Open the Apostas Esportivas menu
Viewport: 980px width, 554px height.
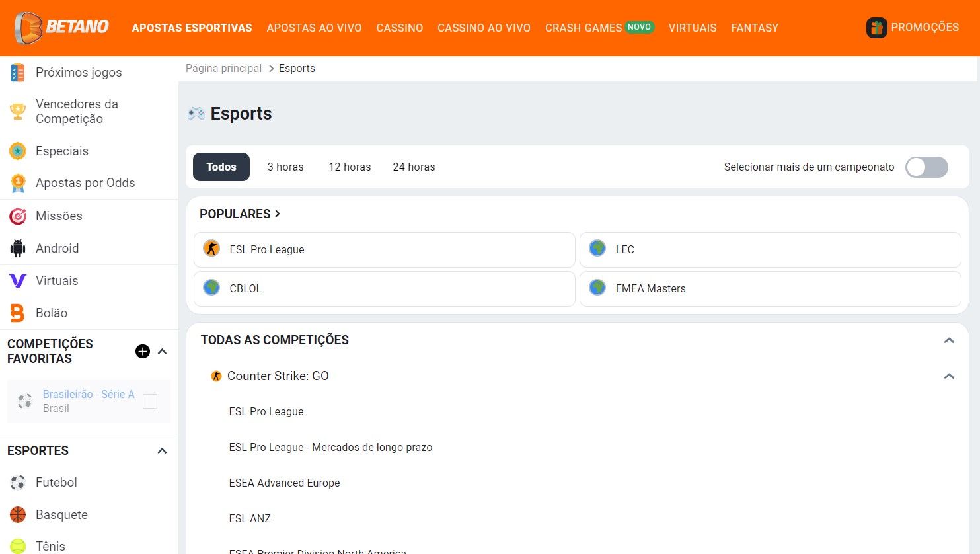point(192,28)
